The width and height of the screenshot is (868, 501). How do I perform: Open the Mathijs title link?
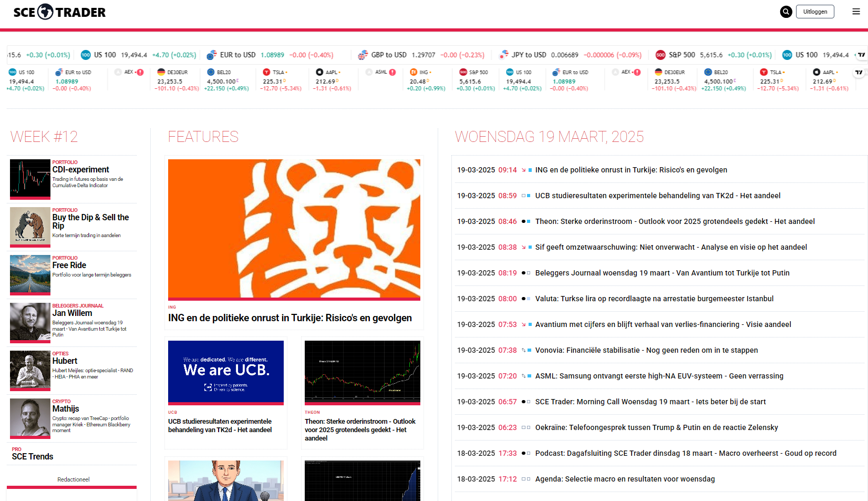(66, 408)
